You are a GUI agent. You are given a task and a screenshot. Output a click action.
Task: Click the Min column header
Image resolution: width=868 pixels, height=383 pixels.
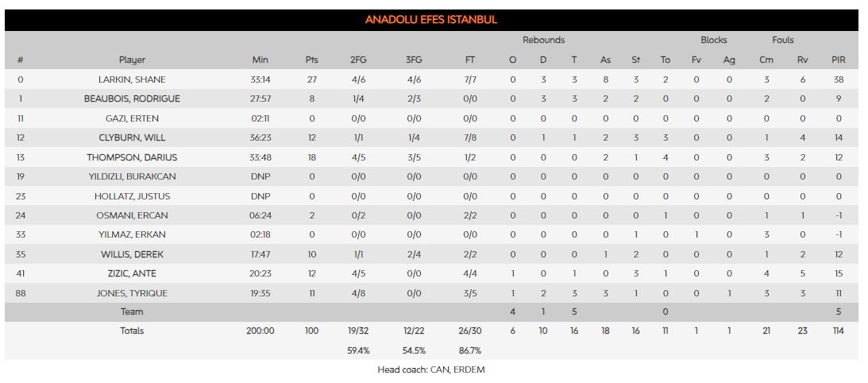(x=260, y=60)
